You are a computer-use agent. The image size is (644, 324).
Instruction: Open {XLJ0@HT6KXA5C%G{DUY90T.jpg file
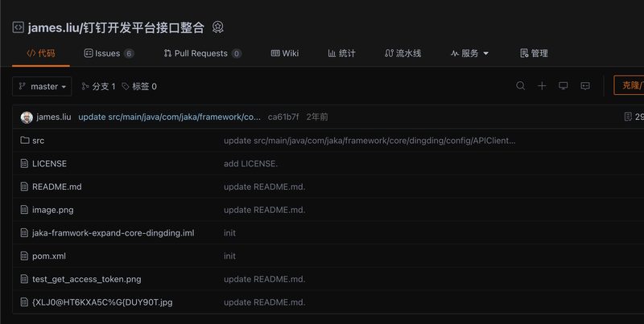pyautogui.click(x=102, y=302)
